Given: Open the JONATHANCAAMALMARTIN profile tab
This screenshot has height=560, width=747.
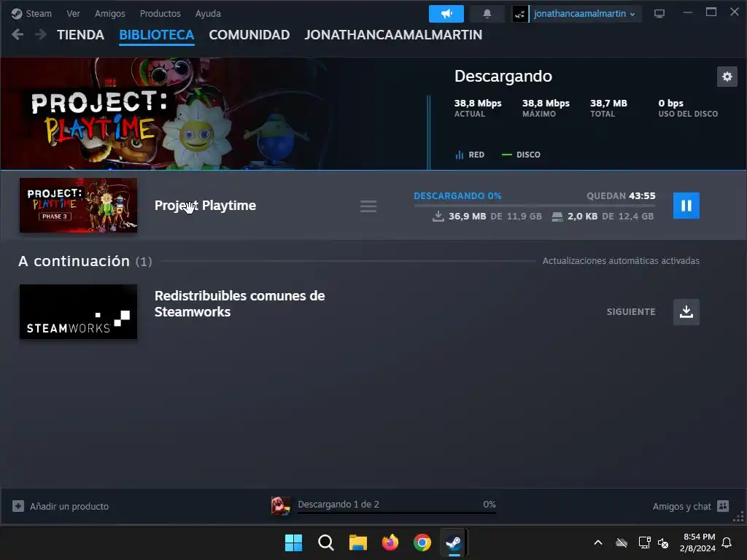Looking at the screenshot, I should pyautogui.click(x=393, y=35).
